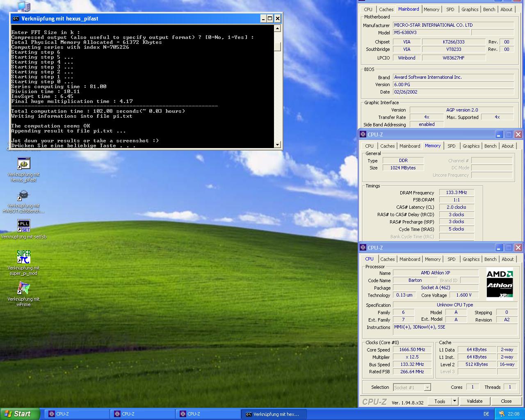The height and width of the screenshot is (420, 525).
Task: Click Side Band Addressing value enabled
Action: click(427, 124)
